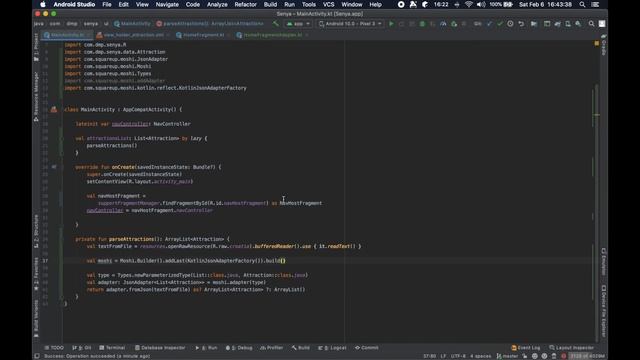This screenshot has height=360, width=640.
Task: Switch to the HomeFragmentAdapter.kt tab
Action: (x=273, y=35)
